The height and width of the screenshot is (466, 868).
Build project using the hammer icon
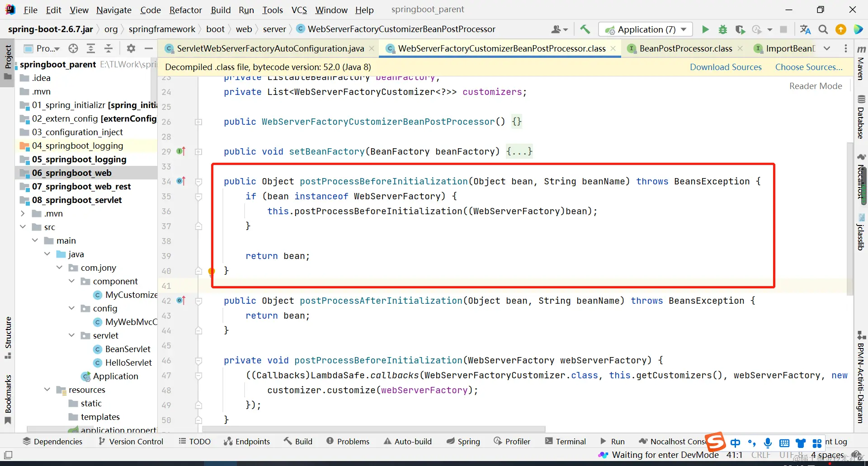coord(585,29)
